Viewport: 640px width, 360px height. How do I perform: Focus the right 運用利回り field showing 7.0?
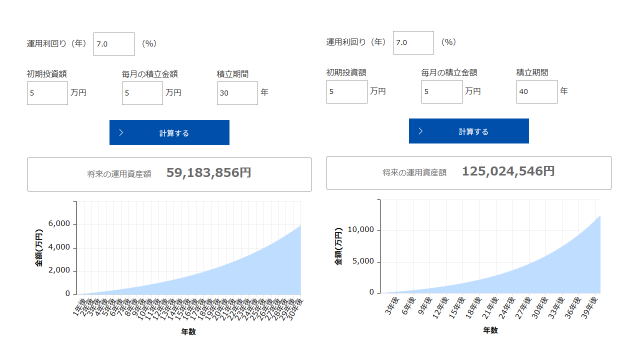(413, 42)
